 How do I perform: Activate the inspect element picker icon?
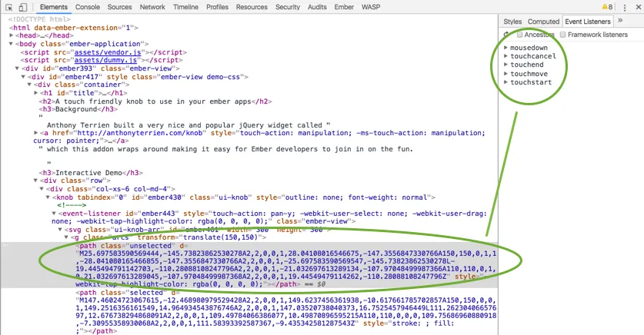coord(9,8)
